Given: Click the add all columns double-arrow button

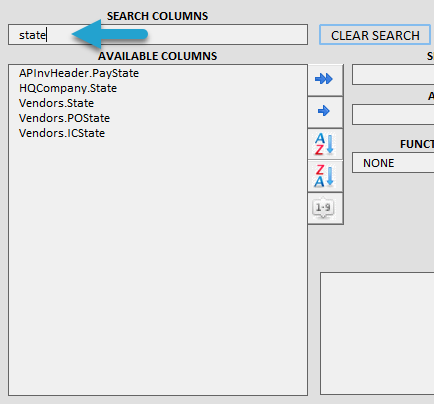Looking at the screenshot, I should coord(325,80).
